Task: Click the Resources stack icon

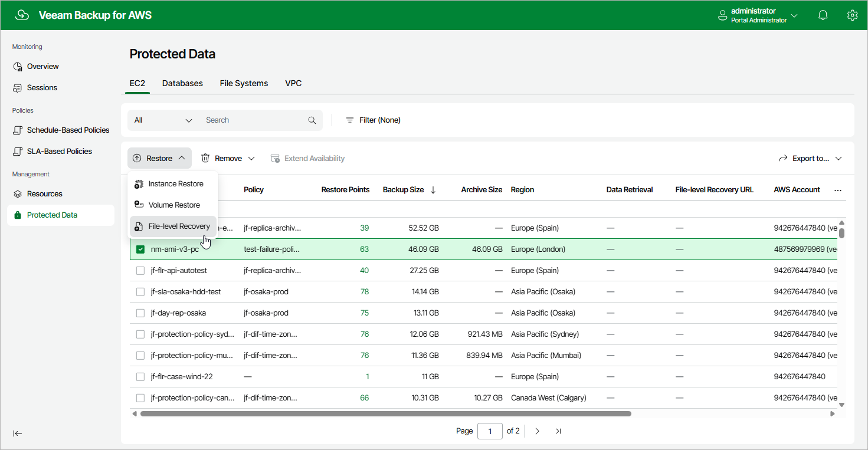Action: point(18,194)
